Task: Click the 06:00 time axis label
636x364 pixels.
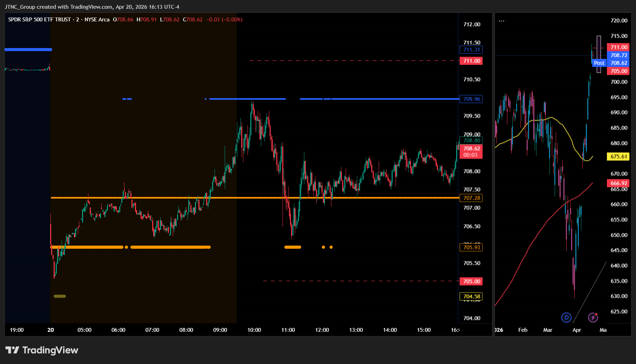Action: (119, 330)
